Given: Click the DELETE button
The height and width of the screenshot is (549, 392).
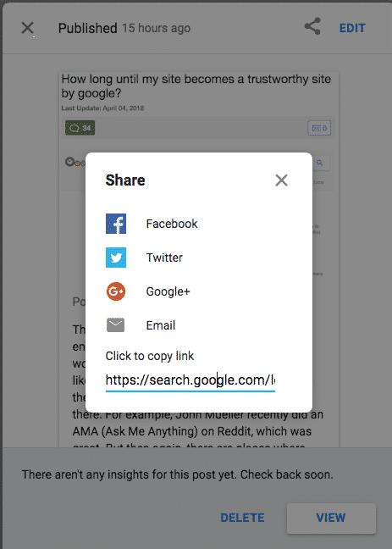Looking at the screenshot, I should click(x=242, y=518).
